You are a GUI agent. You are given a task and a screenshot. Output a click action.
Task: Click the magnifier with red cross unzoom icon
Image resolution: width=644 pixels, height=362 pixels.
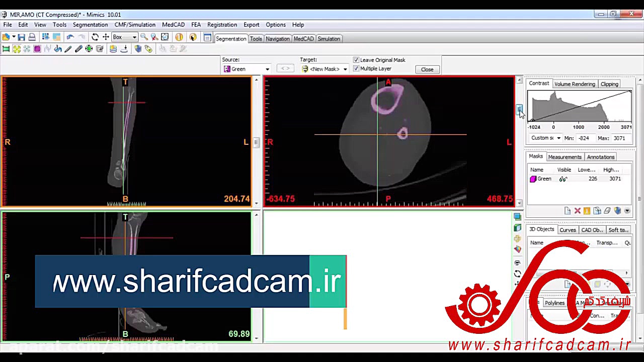[x=154, y=37]
